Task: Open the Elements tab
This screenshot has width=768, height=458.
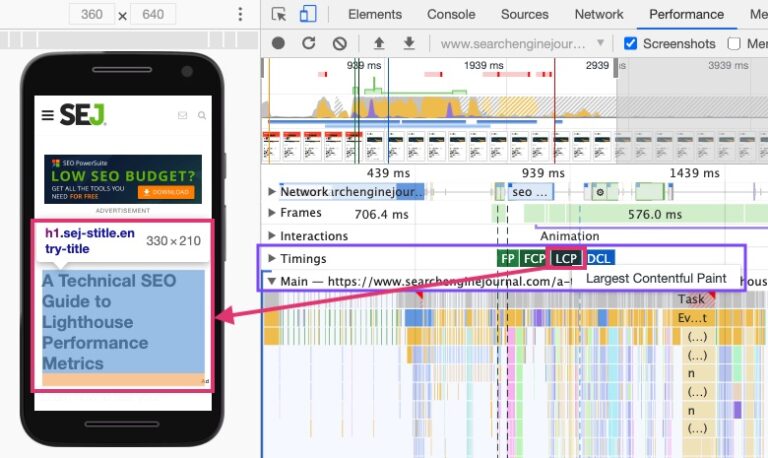Action: (375, 14)
